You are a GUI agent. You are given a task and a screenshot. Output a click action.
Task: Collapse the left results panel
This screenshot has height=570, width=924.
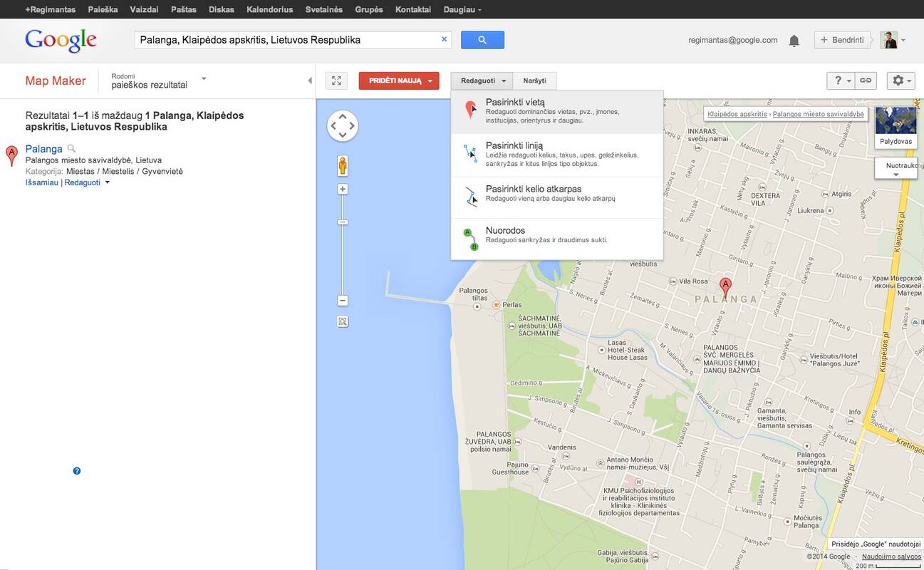point(310,81)
